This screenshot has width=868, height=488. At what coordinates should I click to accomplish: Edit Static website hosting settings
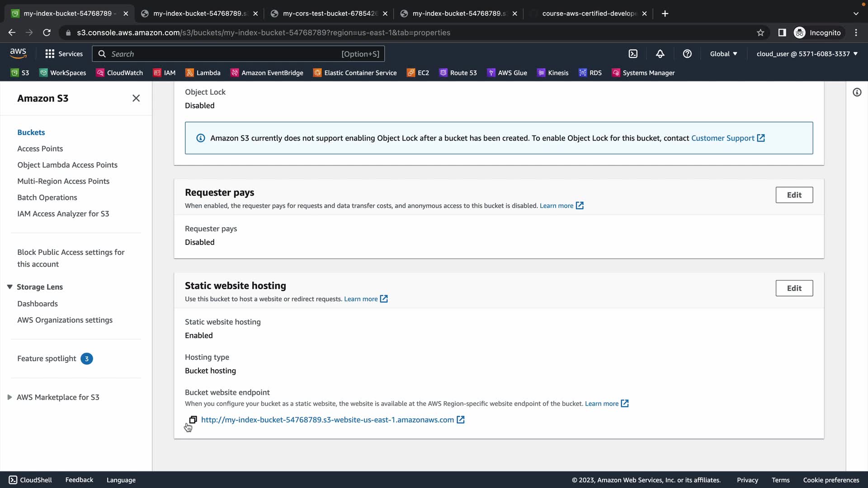click(794, 288)
